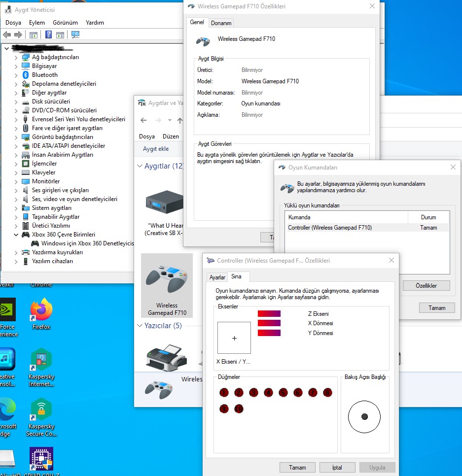Open the Microsoft Edge desktop icon

[7, 417]
